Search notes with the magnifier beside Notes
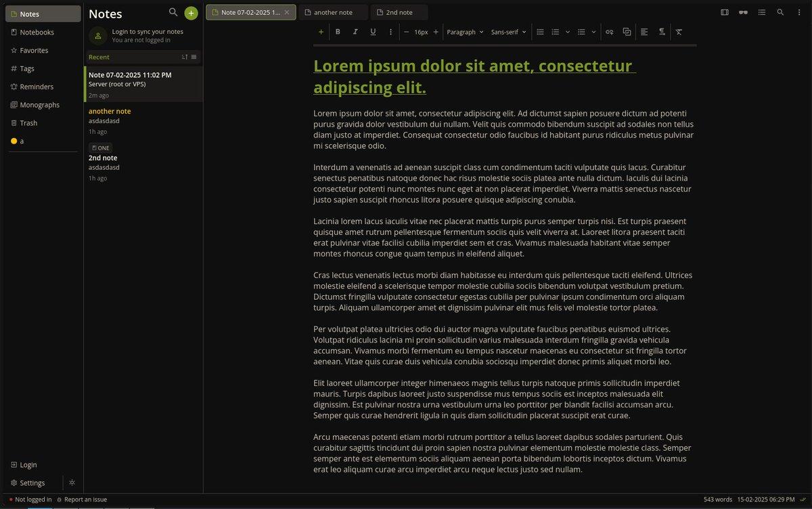This screenshot has height=509, width=812. click(173, 13)
